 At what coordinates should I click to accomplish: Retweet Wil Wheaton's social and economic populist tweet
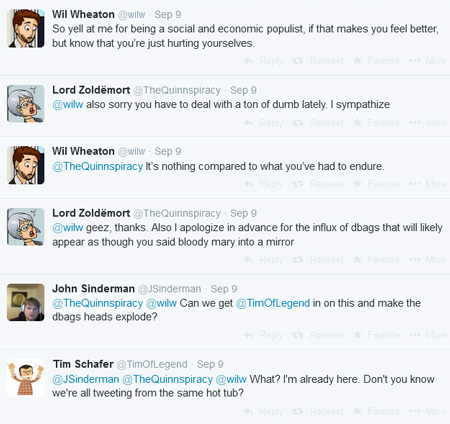(318, 61)
